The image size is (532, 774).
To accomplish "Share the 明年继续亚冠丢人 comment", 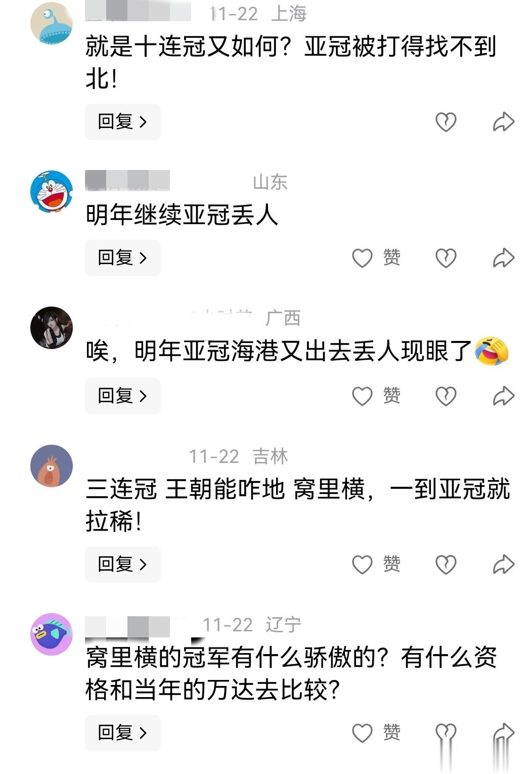I will coord(504,258).
